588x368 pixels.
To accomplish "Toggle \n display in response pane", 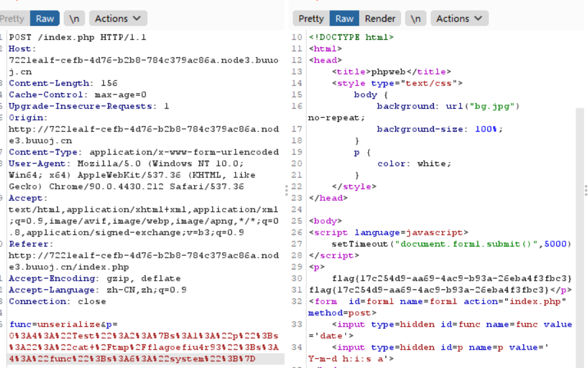I will point(416,19).
